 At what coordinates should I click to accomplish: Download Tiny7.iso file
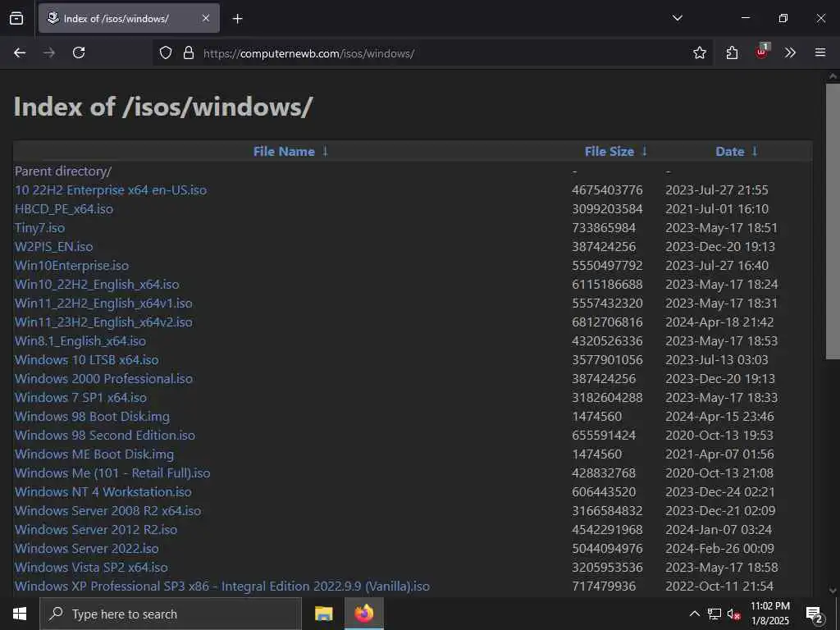39,228
